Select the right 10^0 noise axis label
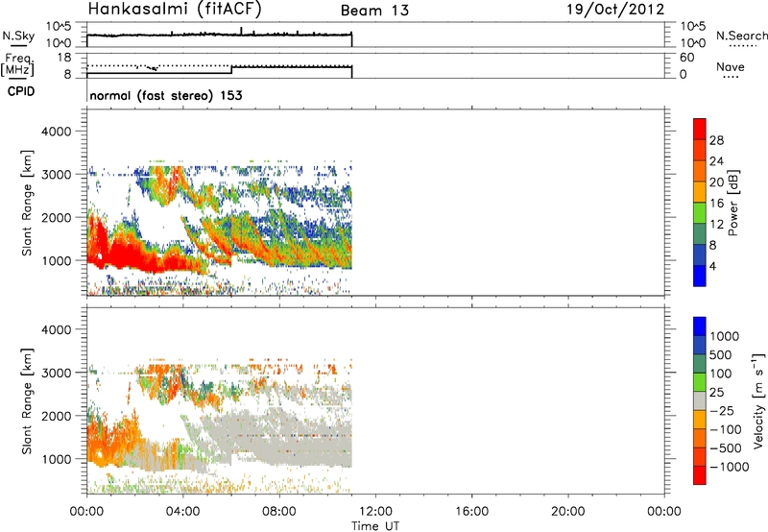Screen dimensions: 768x532 click(x=692, y=43)
